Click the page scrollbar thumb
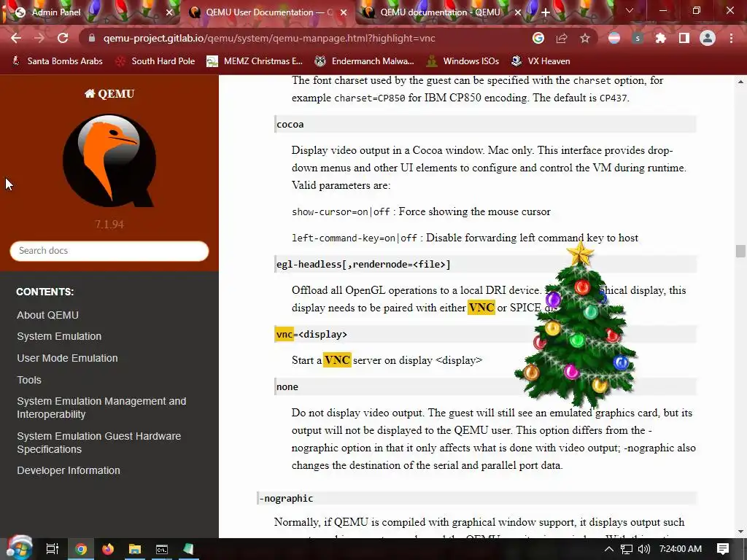This screenshot has height=560, width=747. (x=740, y=251)
